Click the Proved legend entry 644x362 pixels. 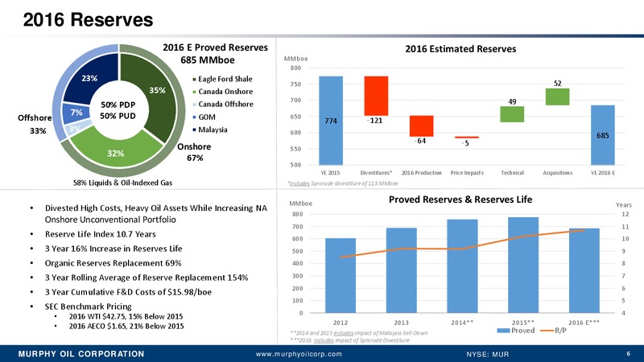coord(516,331)
